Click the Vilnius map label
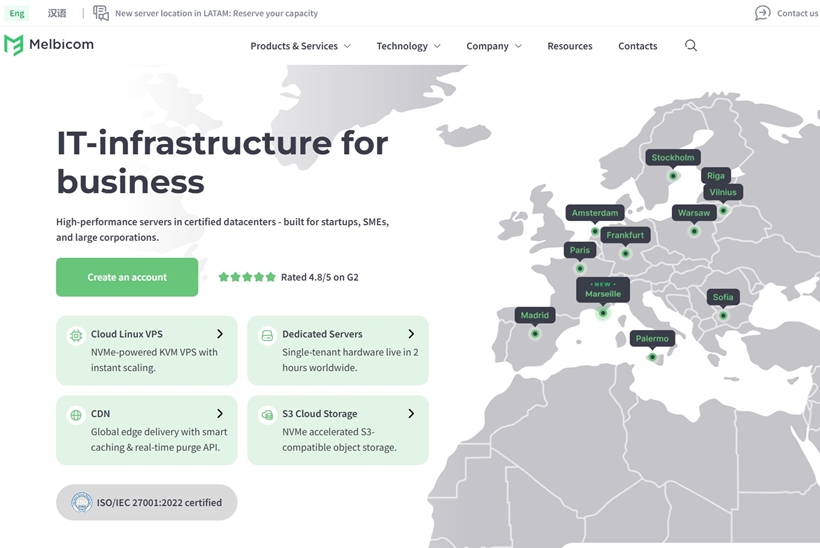 (x=723, y=192)
